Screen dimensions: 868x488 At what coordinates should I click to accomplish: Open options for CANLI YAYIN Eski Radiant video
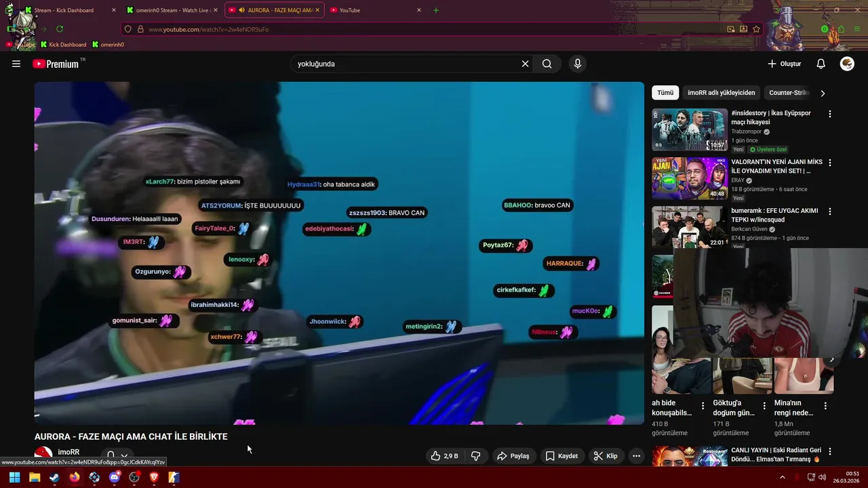click(829, 451)
